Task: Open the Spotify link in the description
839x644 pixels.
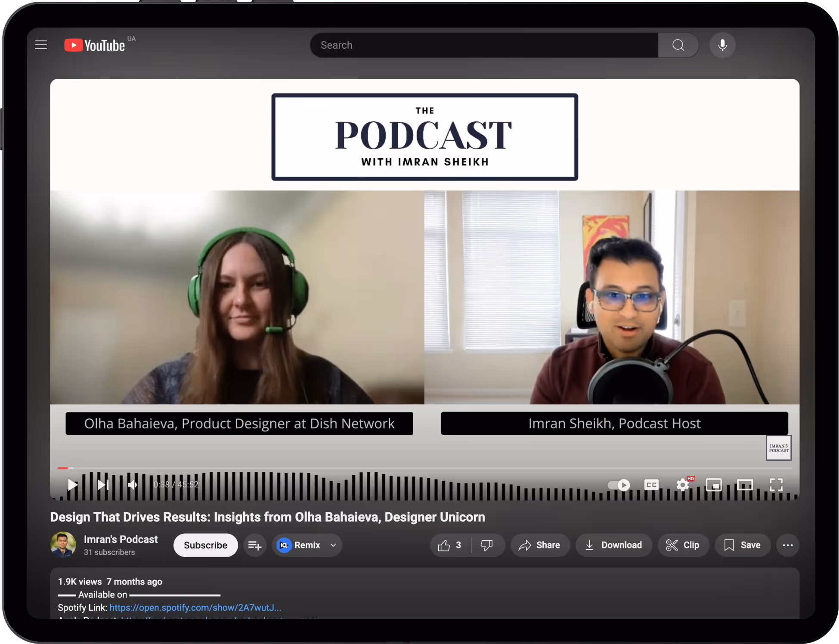Action: click(195, 608)
